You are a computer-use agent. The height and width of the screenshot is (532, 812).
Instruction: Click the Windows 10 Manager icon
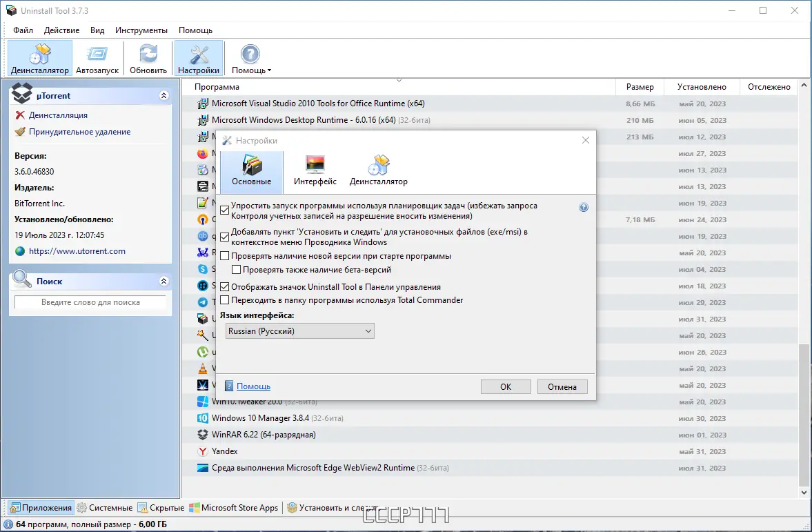[202, 418]
